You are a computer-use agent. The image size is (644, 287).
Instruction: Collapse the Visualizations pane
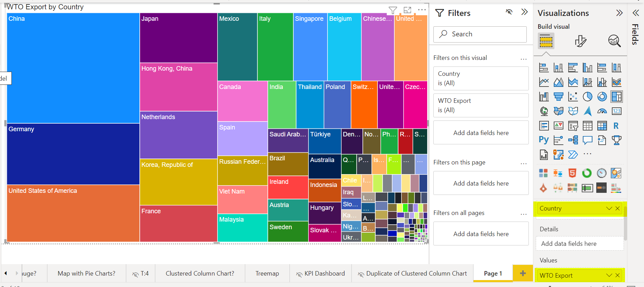tap(619, 13)
